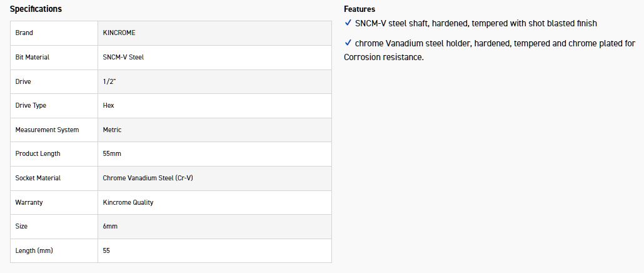
Task: Click the 1/2" drive value
Action: (x=109, y=81)
